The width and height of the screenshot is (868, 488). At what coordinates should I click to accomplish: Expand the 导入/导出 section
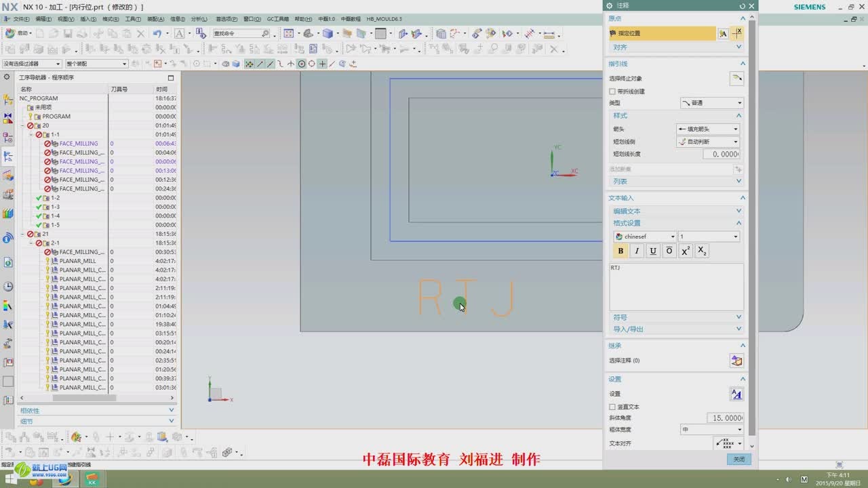676,329
